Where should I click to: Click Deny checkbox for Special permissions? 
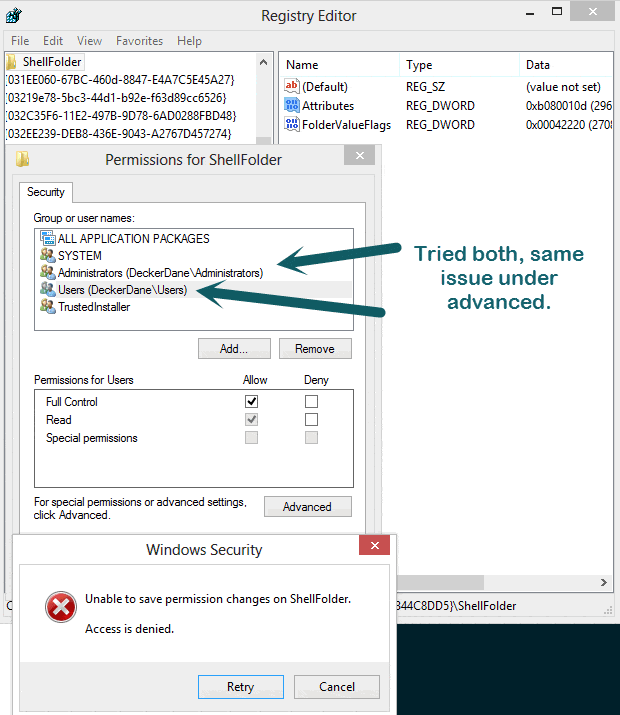click(x=311, y=438)
